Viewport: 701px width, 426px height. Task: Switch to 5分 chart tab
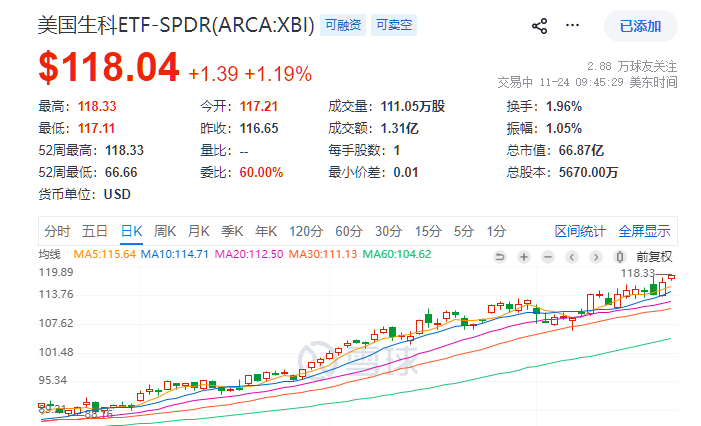tap(464, 232)
